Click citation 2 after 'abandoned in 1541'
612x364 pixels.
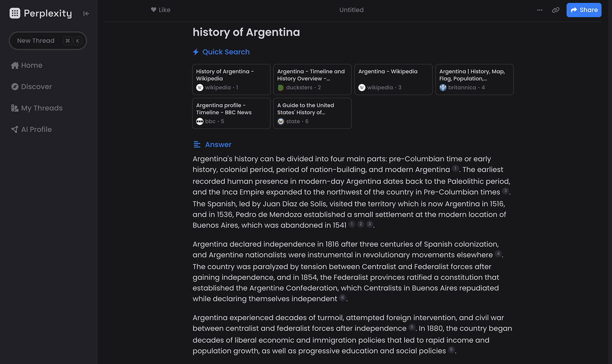coord(361,224)
